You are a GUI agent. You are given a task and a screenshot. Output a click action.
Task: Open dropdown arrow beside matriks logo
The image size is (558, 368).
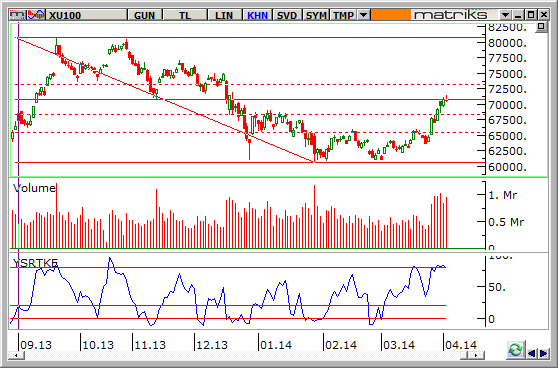point(505,15)
